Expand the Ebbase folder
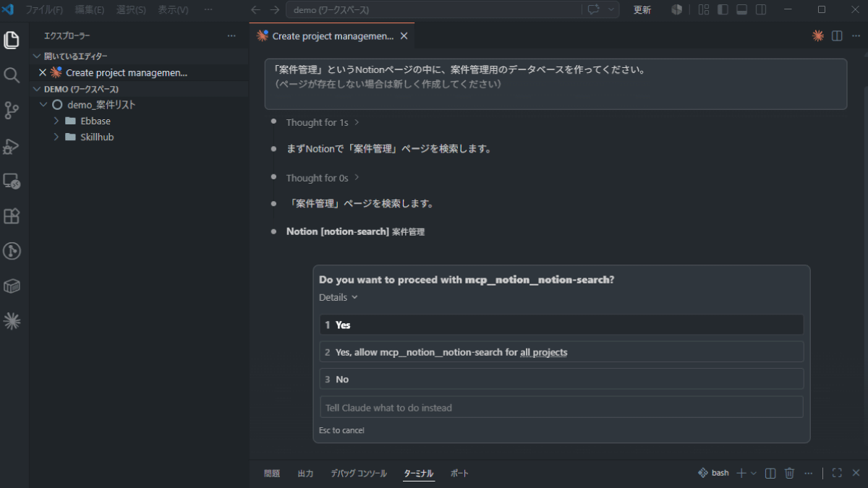Screen dimensions: 868x488 coord(56,121)
